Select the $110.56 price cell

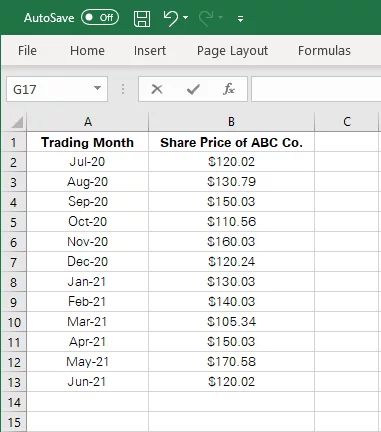tap(231, 222)
